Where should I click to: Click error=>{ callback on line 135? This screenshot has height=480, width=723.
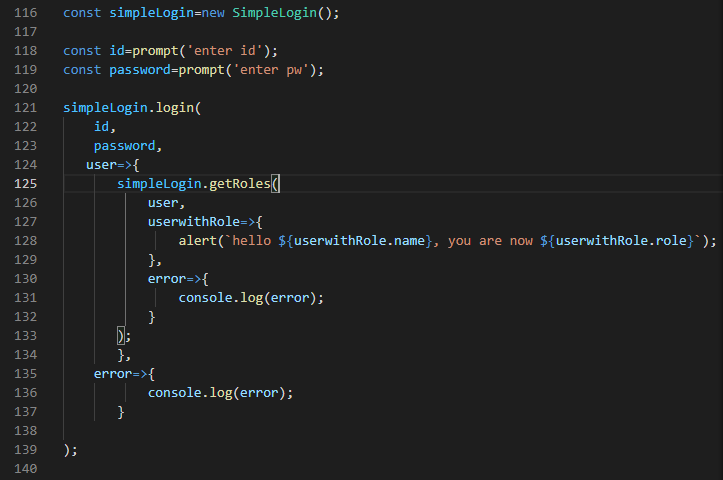[x=124, y=374]
